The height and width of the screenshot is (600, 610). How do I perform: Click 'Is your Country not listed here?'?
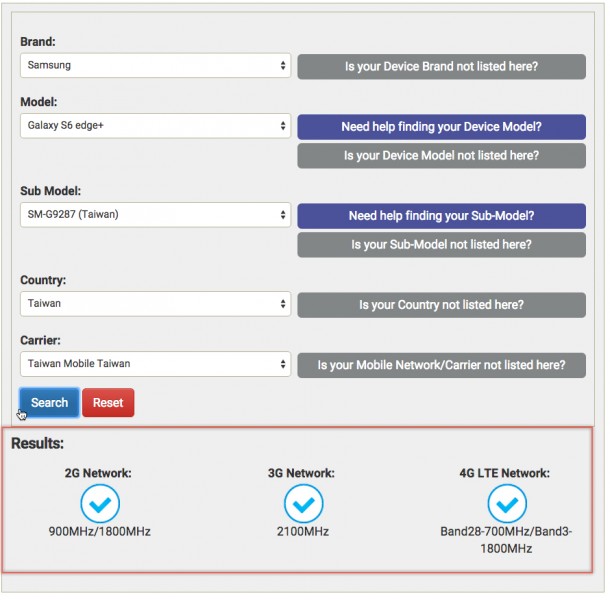tap(441, 305)
